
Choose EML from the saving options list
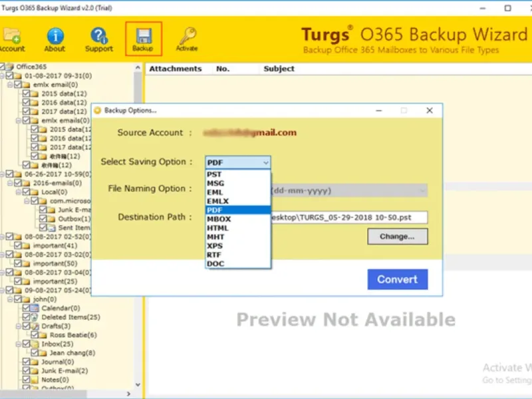(238, 192)
